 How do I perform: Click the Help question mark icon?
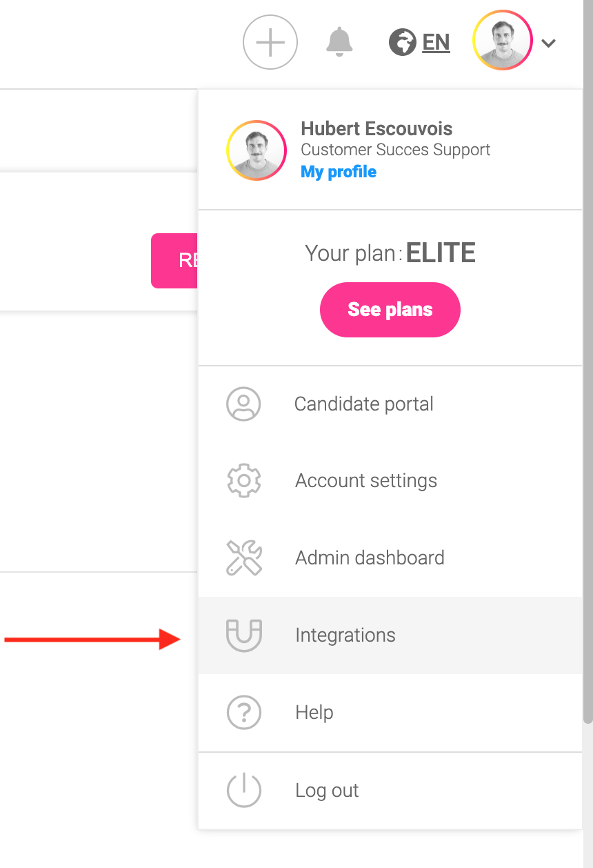click(243, 713)
